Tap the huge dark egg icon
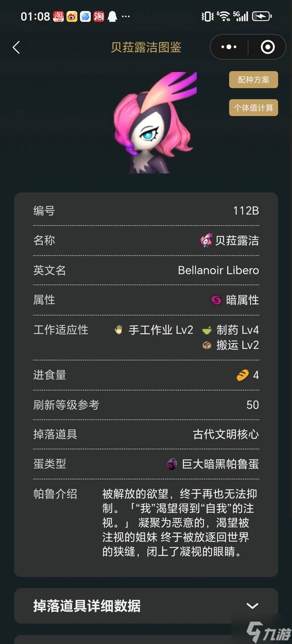Viewport: 292px width, 644px height. [172, 464]
